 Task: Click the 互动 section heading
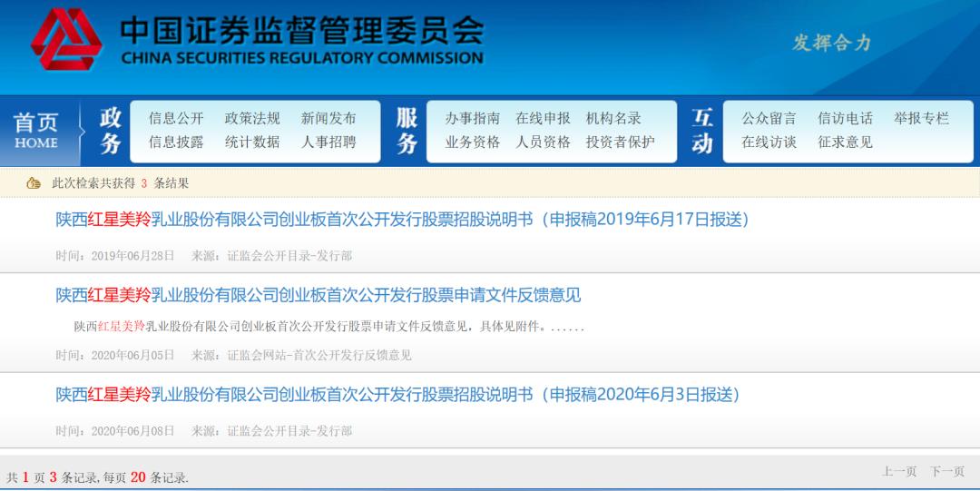[702, 131]
